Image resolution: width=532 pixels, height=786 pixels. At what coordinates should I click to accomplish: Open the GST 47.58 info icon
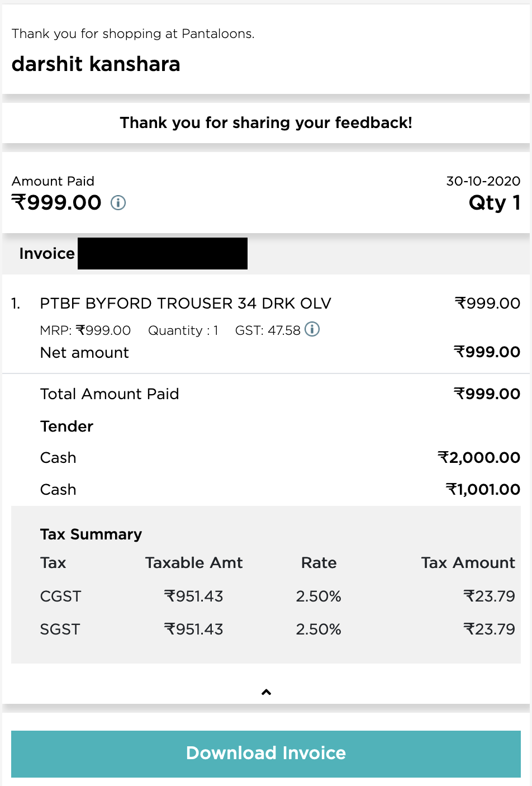[312, 329]
